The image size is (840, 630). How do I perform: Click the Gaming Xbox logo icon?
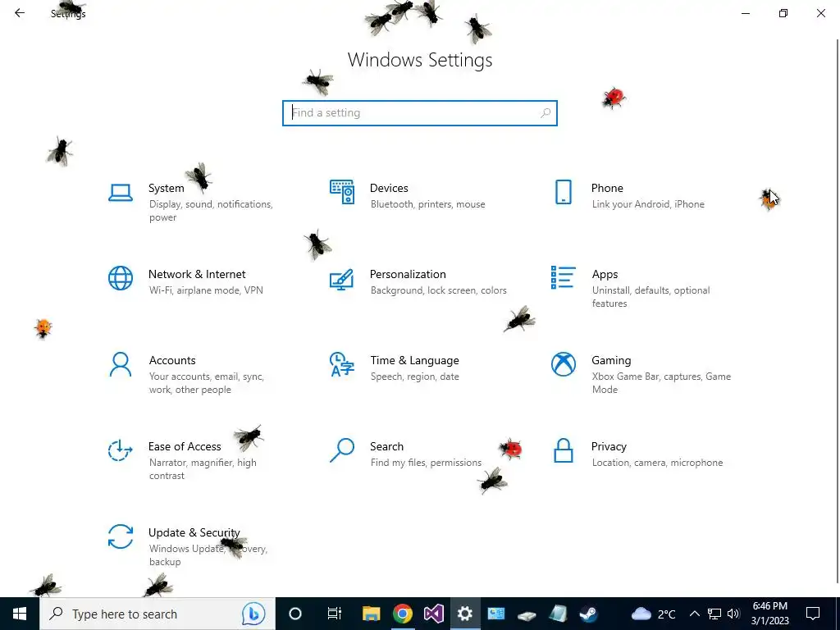point(563,364)
